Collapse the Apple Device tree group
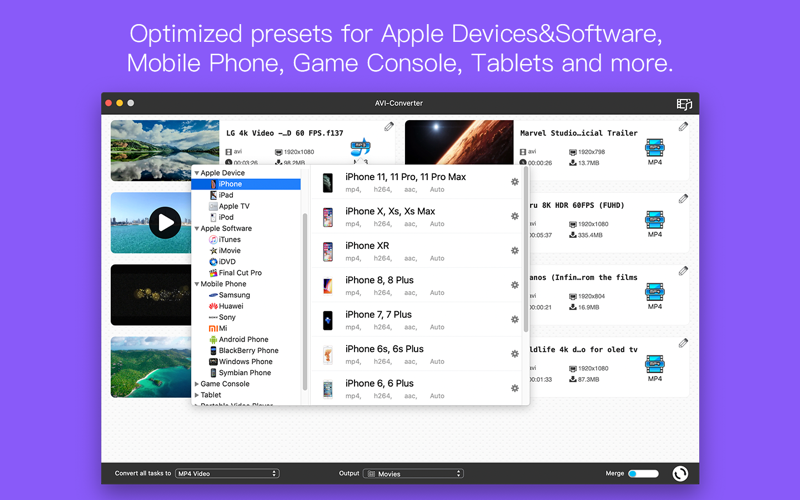This screenshot has width=800, height=500. point(196,173)
